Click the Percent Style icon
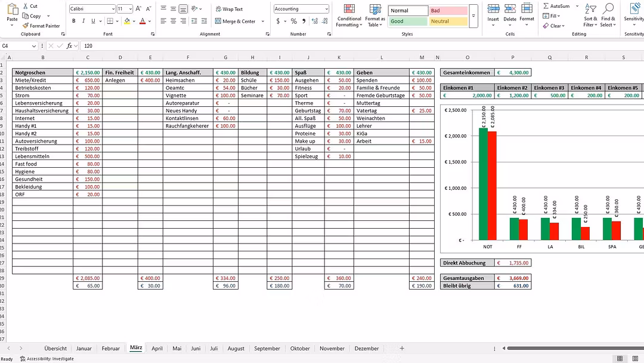The image size is (644, 363). click(x=294, y=21)
